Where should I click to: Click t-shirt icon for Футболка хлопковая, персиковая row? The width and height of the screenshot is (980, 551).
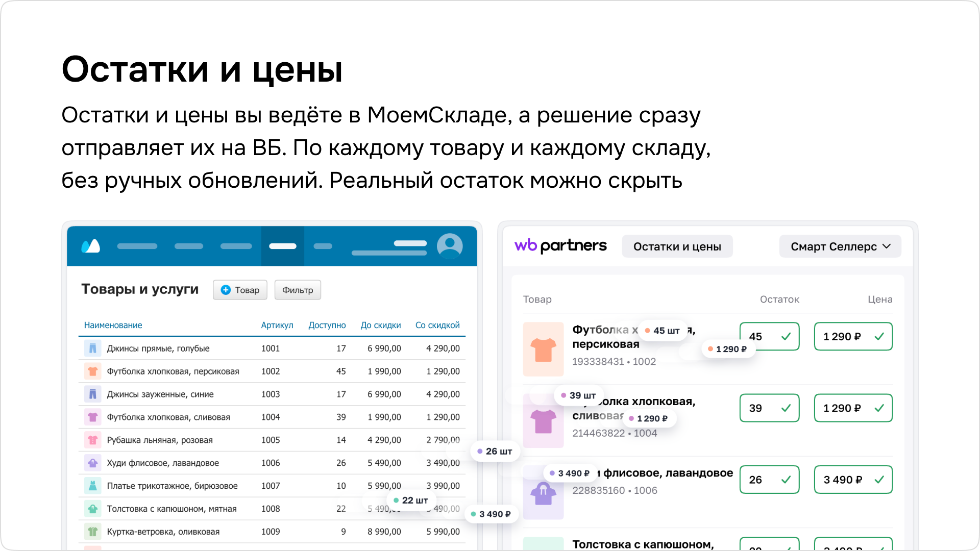pyautogui.click(x=92, y=371)
